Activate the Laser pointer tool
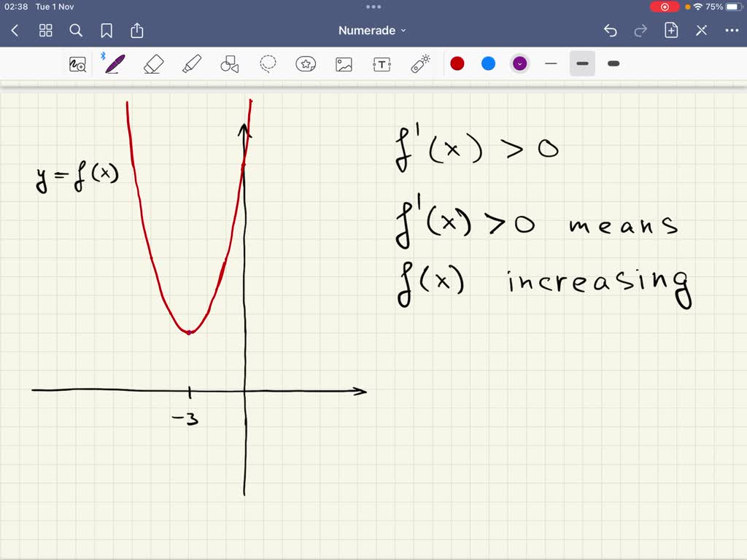The width and height of the screenshot is (747, 560). 419,63
